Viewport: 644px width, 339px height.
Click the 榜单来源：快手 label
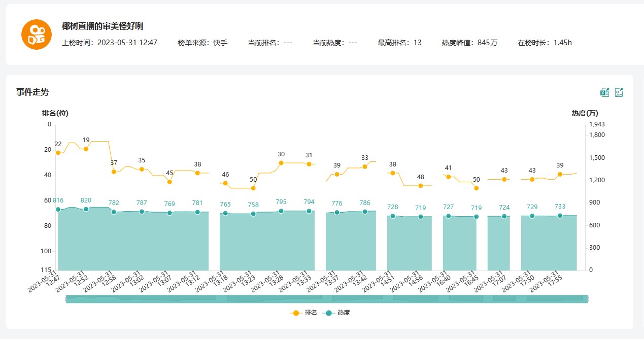202,43
